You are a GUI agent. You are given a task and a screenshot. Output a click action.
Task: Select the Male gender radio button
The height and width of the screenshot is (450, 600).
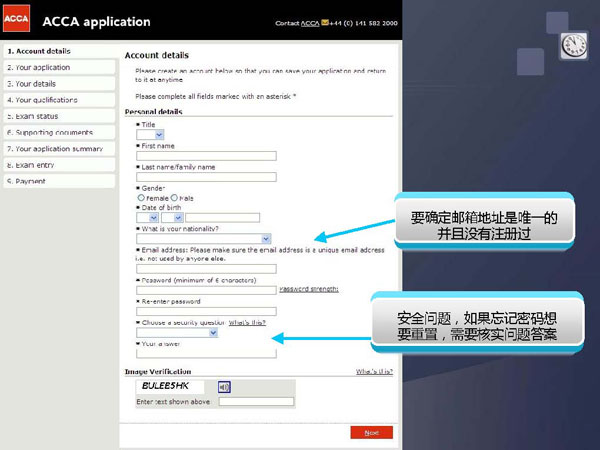pos(174,198)
